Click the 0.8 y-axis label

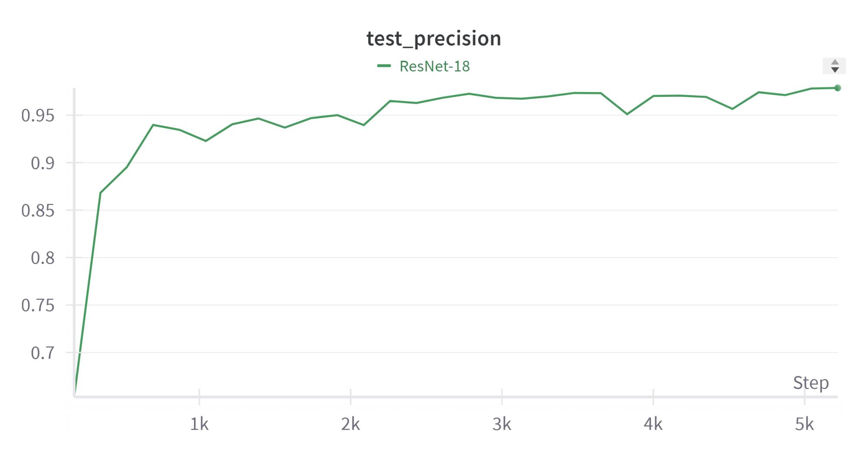pos(43,258)
